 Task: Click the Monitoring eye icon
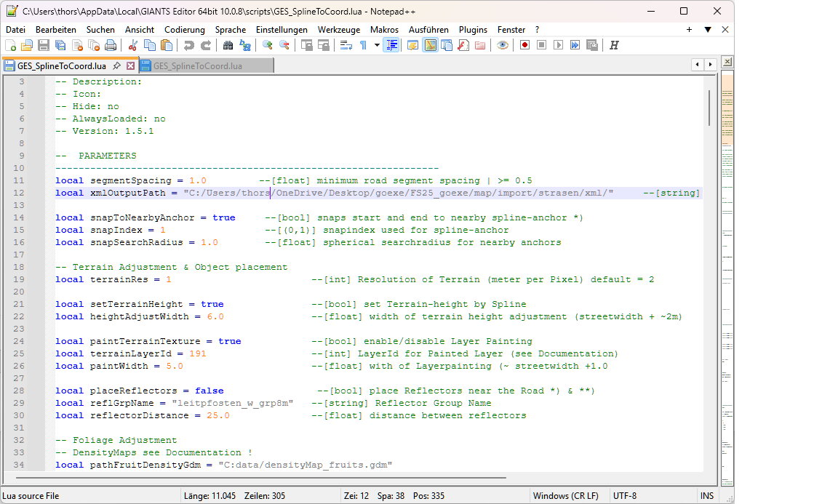(502, 45)
